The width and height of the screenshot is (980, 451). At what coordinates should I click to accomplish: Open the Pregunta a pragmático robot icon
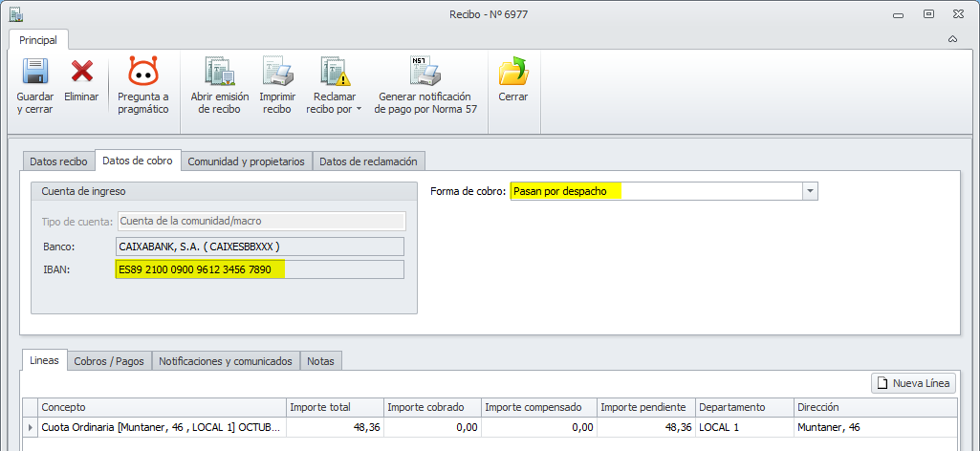(143, 71)
